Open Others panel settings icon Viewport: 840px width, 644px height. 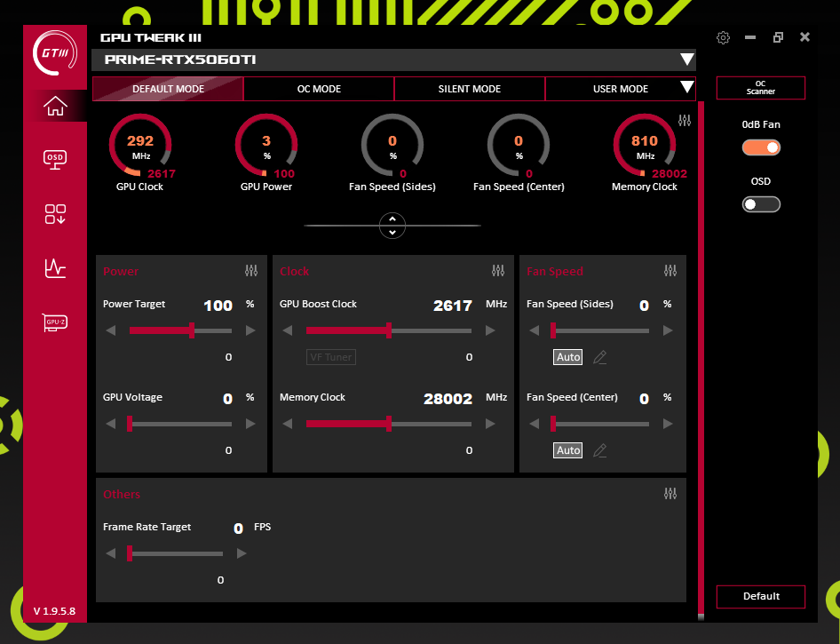670,494
